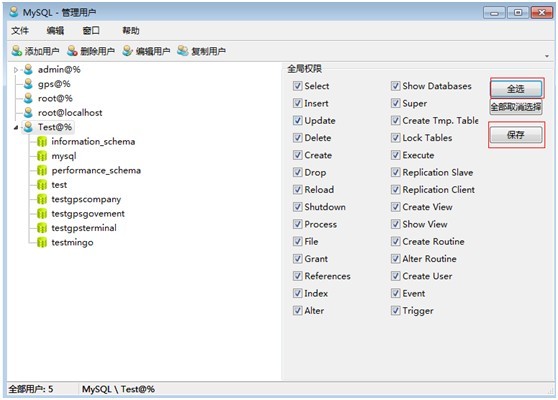Click the 'testmingo' label text
This screenshot has height=400, width=558.
click(72, 242)
